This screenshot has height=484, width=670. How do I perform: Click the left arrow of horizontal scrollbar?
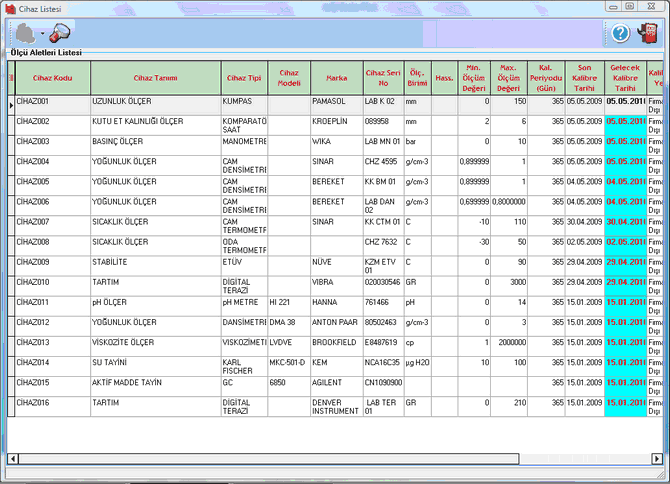pos(13,459)
